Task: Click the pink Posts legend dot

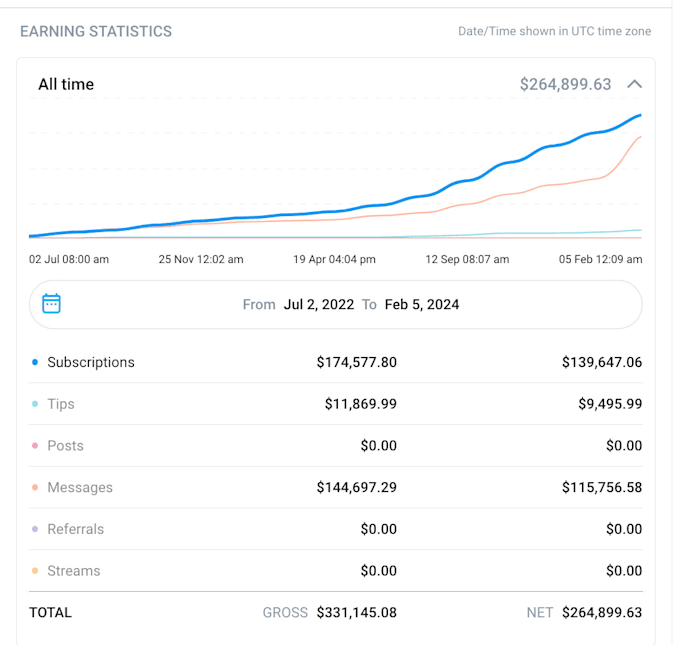Action: 36,446
